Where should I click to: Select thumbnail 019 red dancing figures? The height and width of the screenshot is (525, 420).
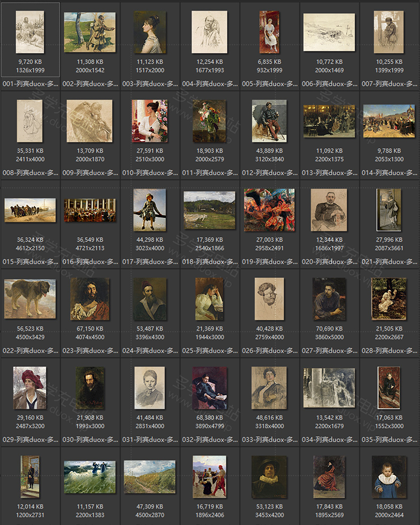pyautogui.click(x=269, y=210)
